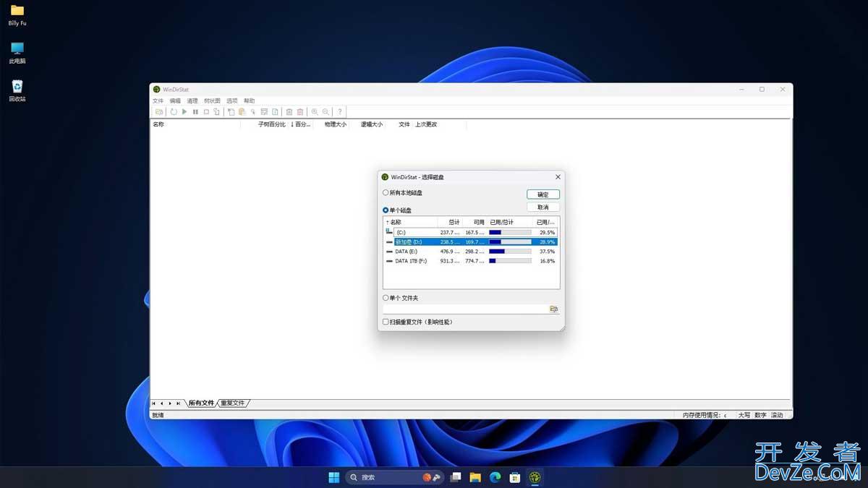Click the folder browse icon in dialog
This screenshot has height=488, width=868.
tap(554, 309)
